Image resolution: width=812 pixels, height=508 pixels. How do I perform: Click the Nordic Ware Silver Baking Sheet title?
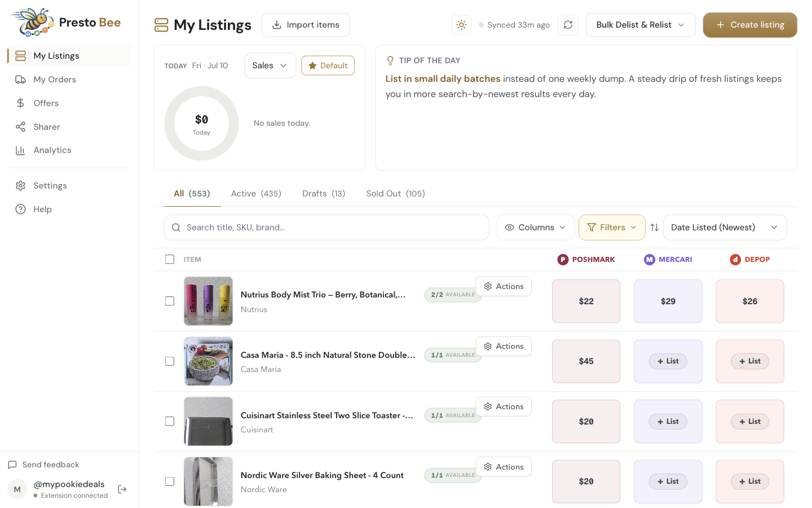(x=322, y=475)
